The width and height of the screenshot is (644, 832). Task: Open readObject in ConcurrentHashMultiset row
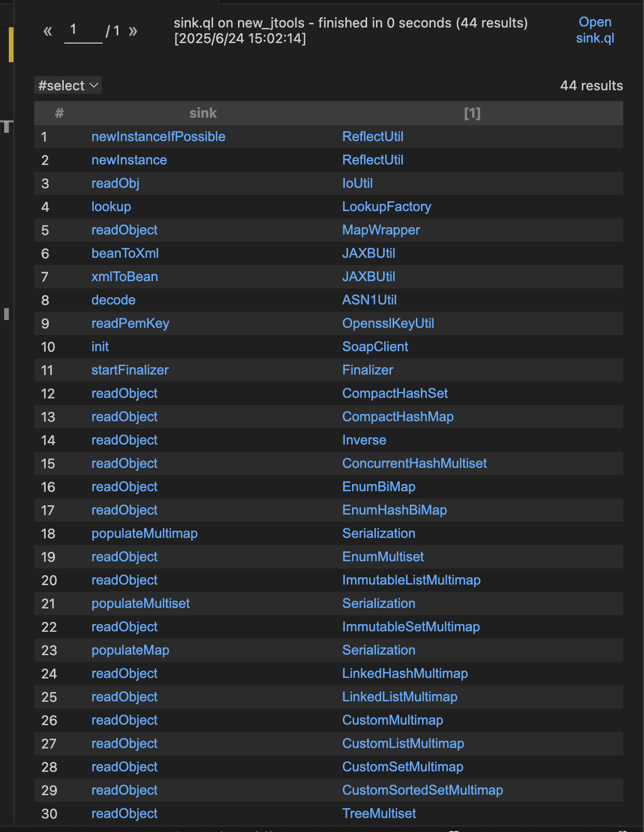pos(124,463)
